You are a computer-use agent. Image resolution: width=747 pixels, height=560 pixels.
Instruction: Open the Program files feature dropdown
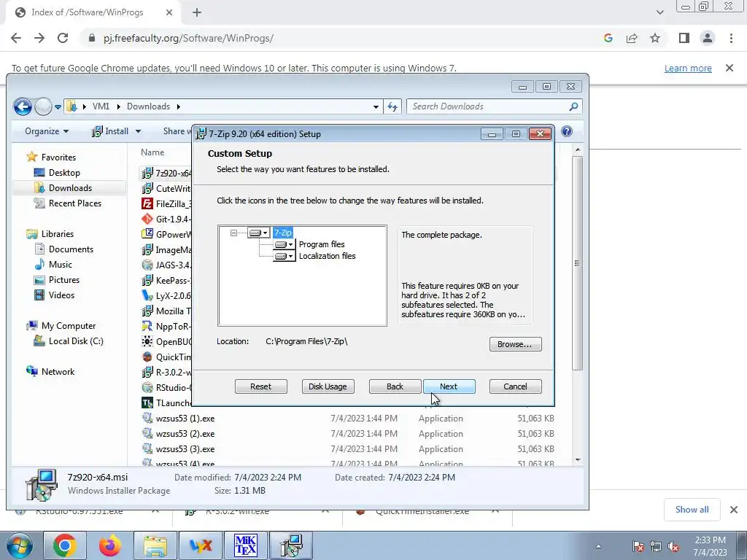[x=284, y=244]
